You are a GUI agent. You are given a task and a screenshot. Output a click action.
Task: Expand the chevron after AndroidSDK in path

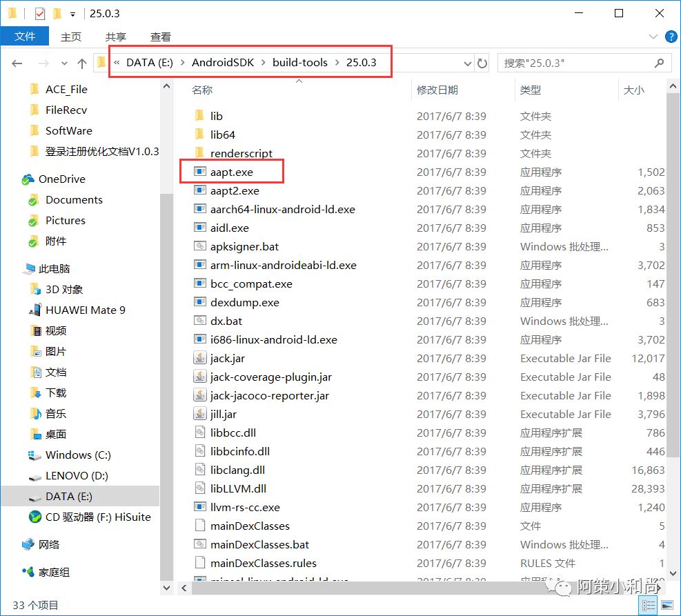coord(264,63)
